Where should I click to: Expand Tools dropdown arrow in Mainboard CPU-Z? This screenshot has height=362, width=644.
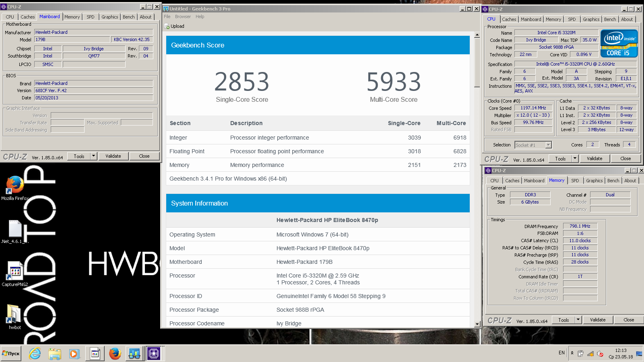94,156
